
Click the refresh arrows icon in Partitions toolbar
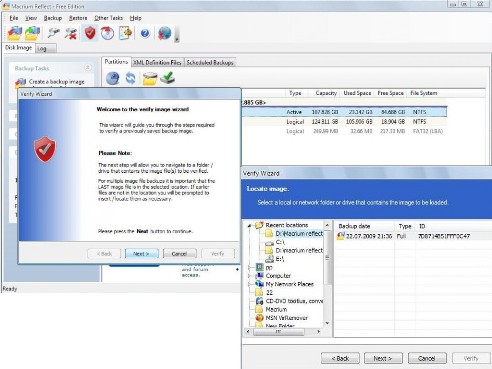131,78
